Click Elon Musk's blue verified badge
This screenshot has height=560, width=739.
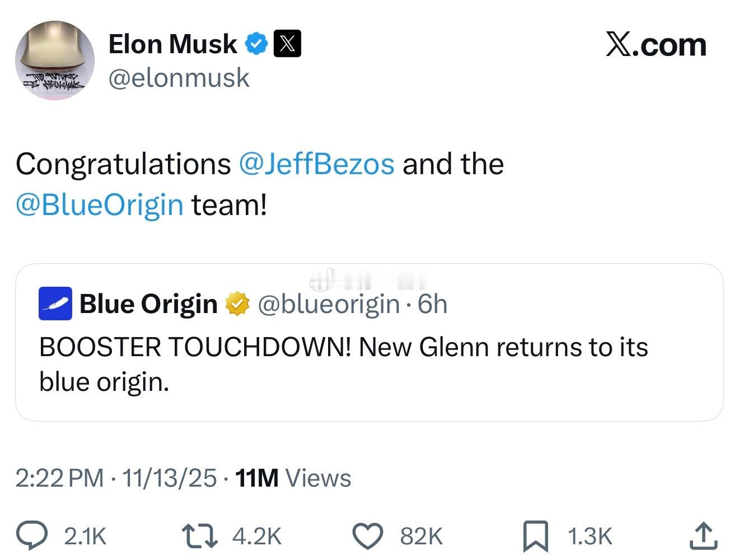pyautogui.click(x=256, y=44)
